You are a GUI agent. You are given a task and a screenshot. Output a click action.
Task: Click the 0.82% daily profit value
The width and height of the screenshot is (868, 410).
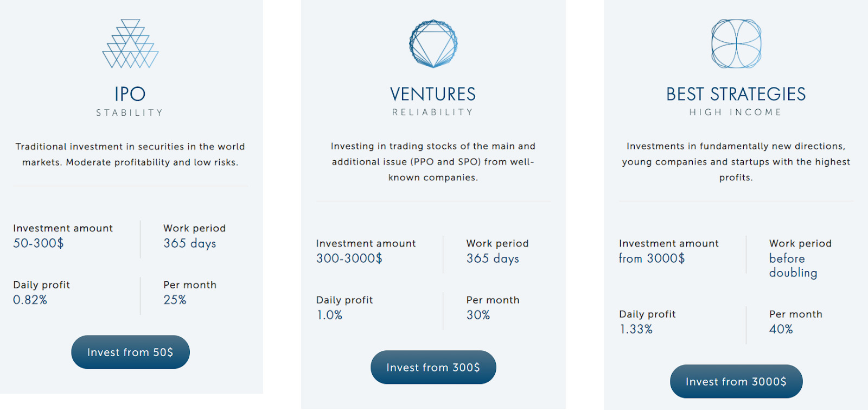(x=30, y=300)
